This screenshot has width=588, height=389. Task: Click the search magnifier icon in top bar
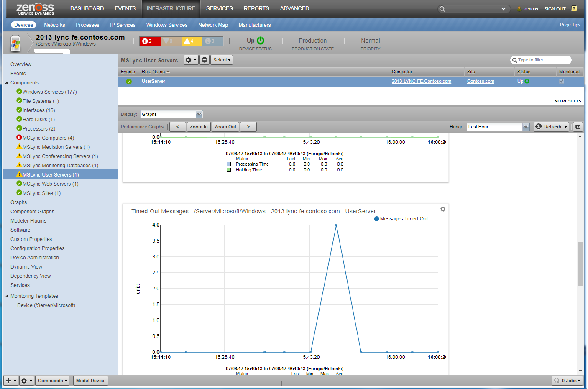coord(442,9)
